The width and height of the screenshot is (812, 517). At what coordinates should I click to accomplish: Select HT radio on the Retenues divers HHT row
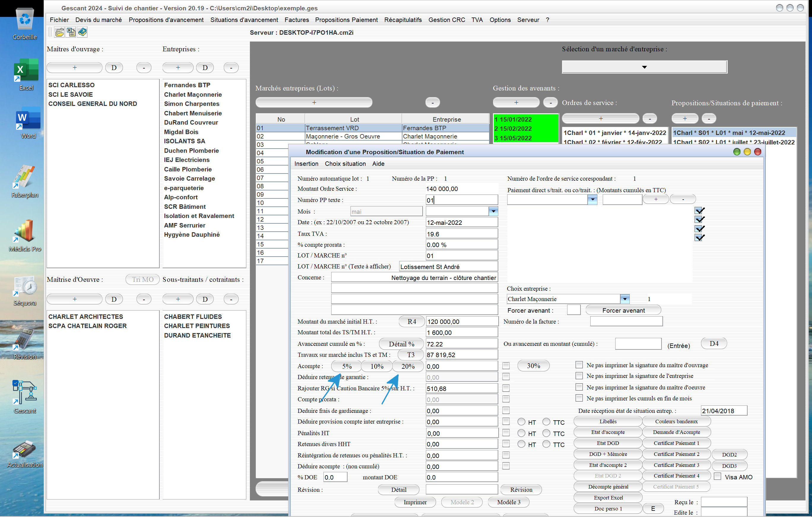(521, 444)
